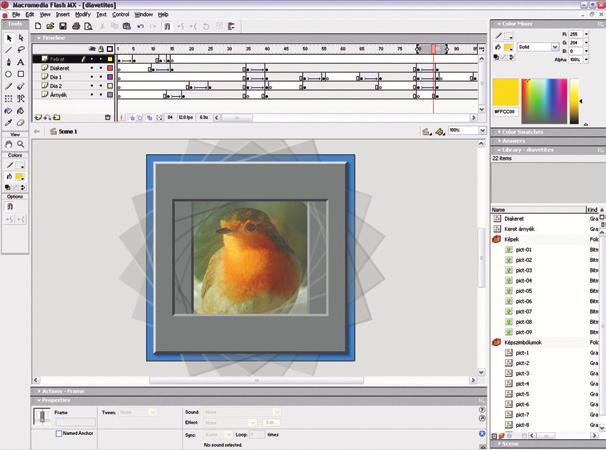Screen dimensions: 606x450
Task: Open the Control menu
Action: (x=121, y=14)
